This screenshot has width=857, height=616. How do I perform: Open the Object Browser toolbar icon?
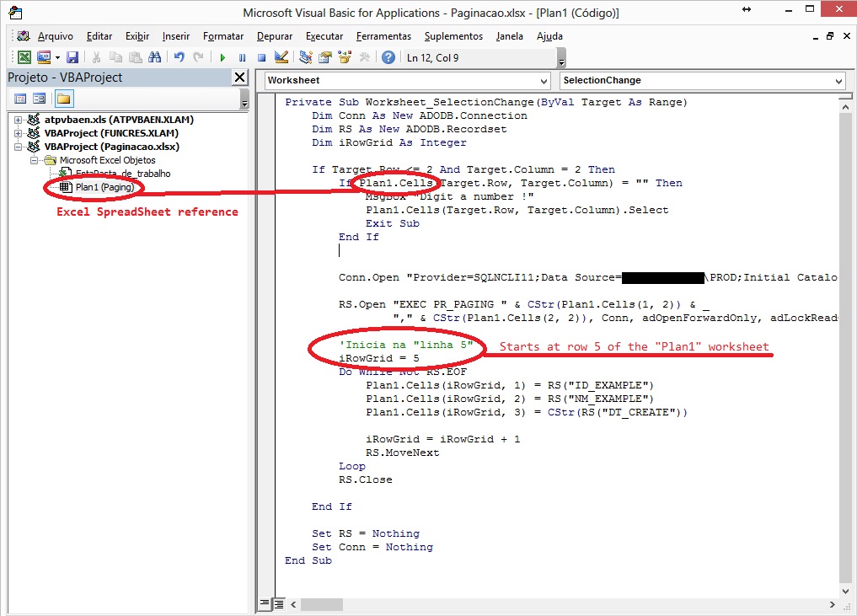tap(345, 57)
